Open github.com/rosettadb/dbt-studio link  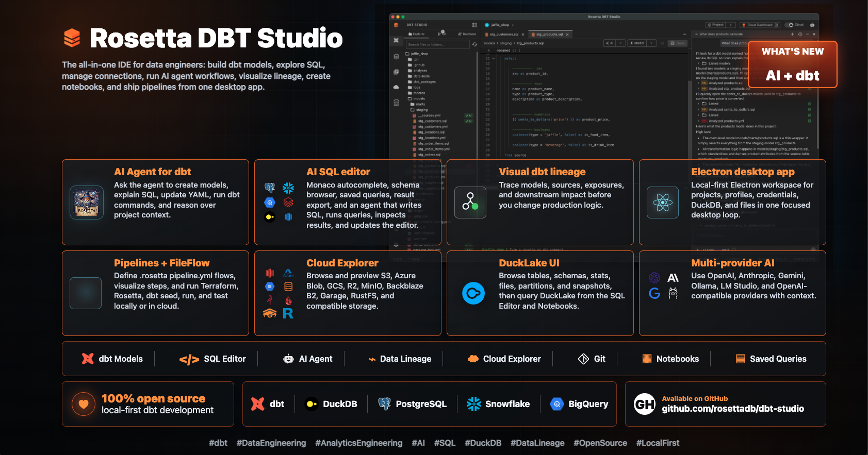(733, 409)
